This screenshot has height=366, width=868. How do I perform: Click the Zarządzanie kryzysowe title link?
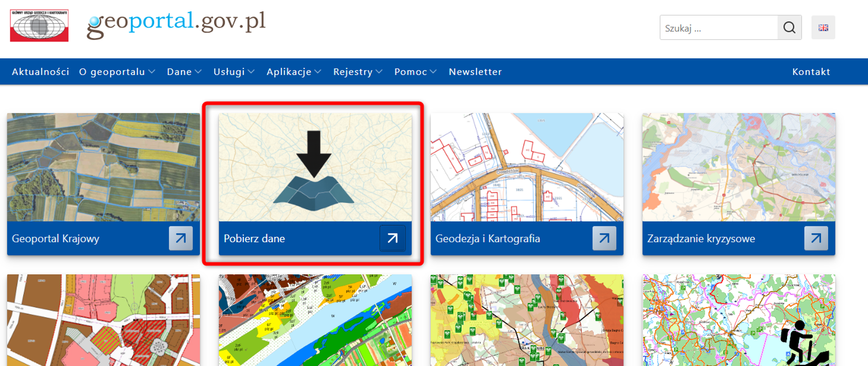(x=701, y=239)
